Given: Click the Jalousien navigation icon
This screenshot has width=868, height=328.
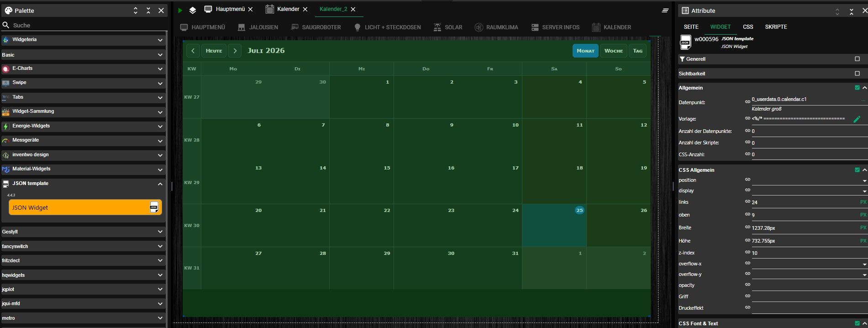Looking at the screenshot, I should pyautogui.click(x=242, y=27).
